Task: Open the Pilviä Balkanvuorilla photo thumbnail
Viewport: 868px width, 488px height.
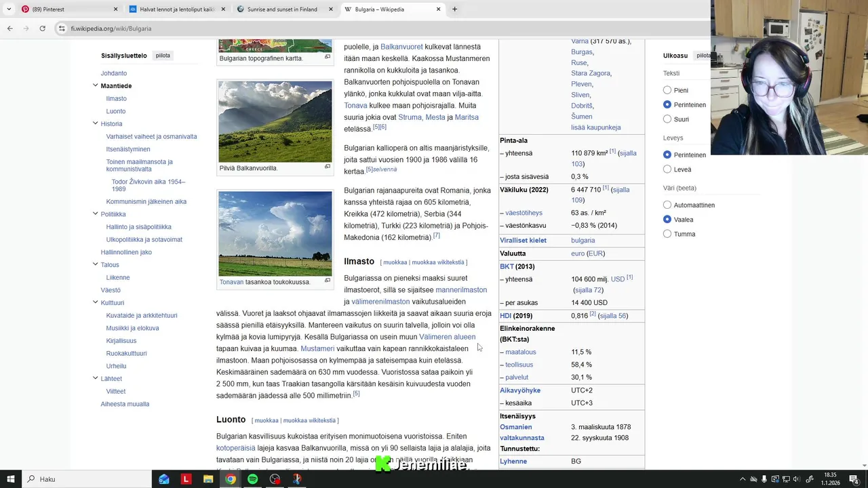Action: (275, 121)
